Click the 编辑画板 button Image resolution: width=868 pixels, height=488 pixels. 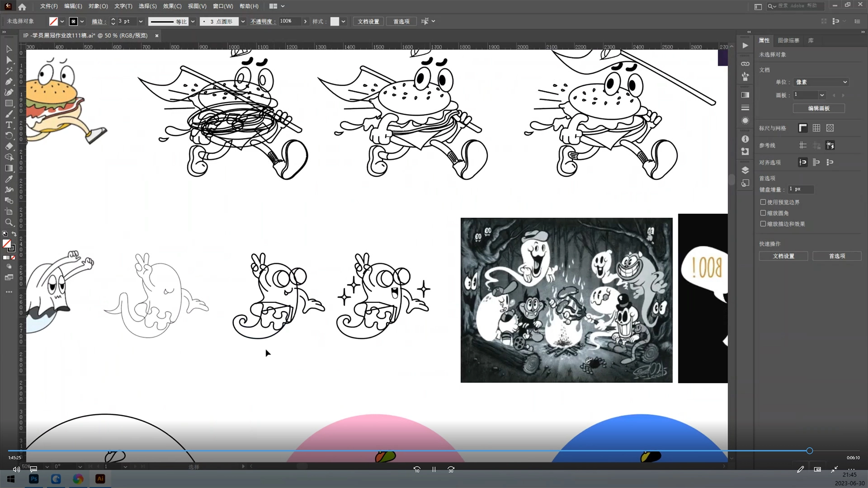tap(818, 108)
